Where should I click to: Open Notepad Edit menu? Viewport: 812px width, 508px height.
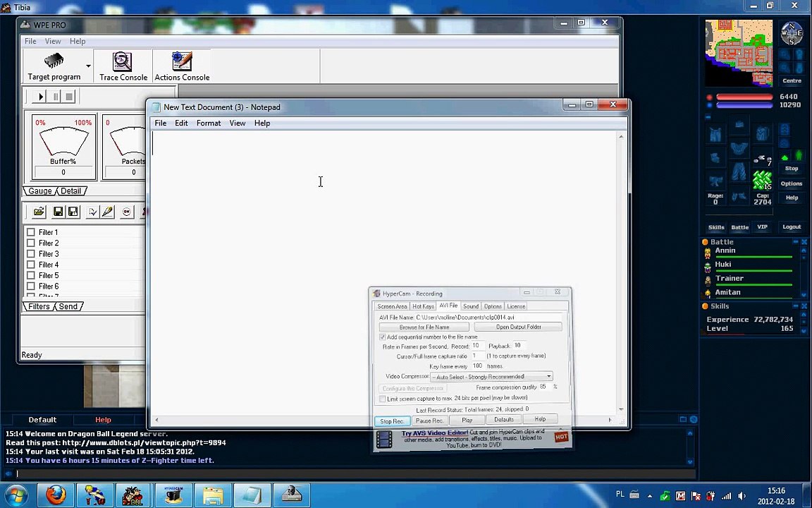point(181,123)
